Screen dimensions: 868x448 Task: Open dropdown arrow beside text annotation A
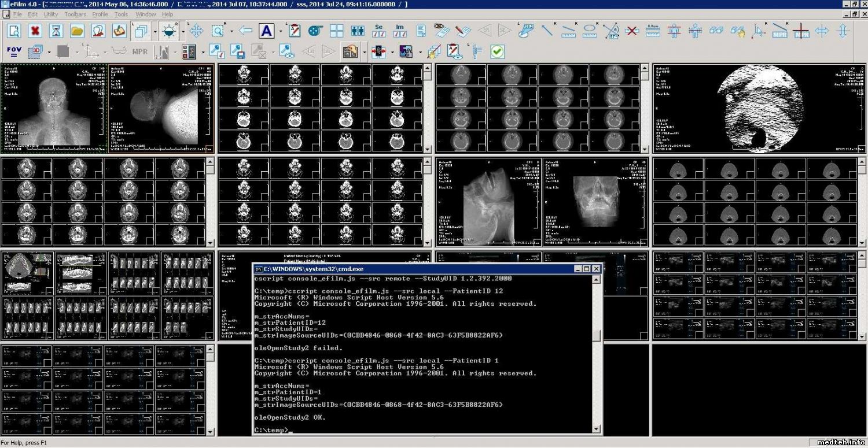(x=281, y=31)
